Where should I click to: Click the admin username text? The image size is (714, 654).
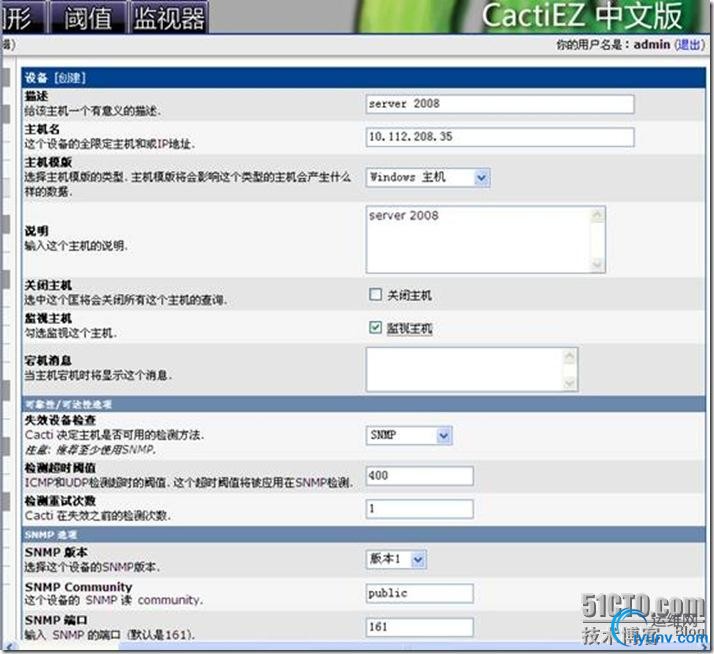tap(652, 45)
